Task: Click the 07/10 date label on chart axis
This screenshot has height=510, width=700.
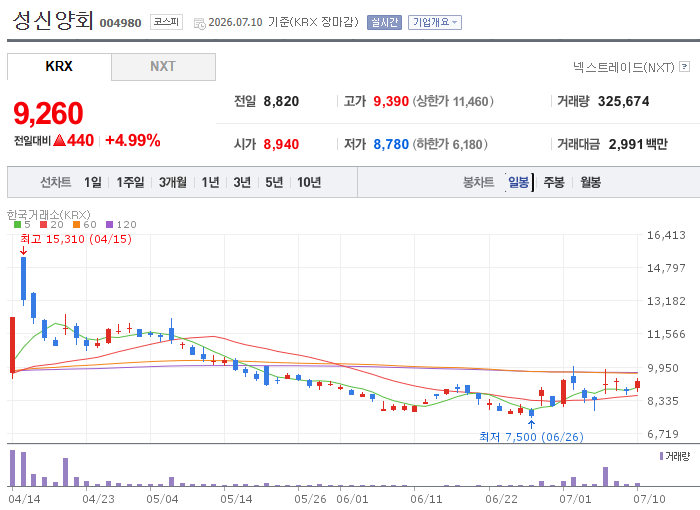Action: pos(649,499)
